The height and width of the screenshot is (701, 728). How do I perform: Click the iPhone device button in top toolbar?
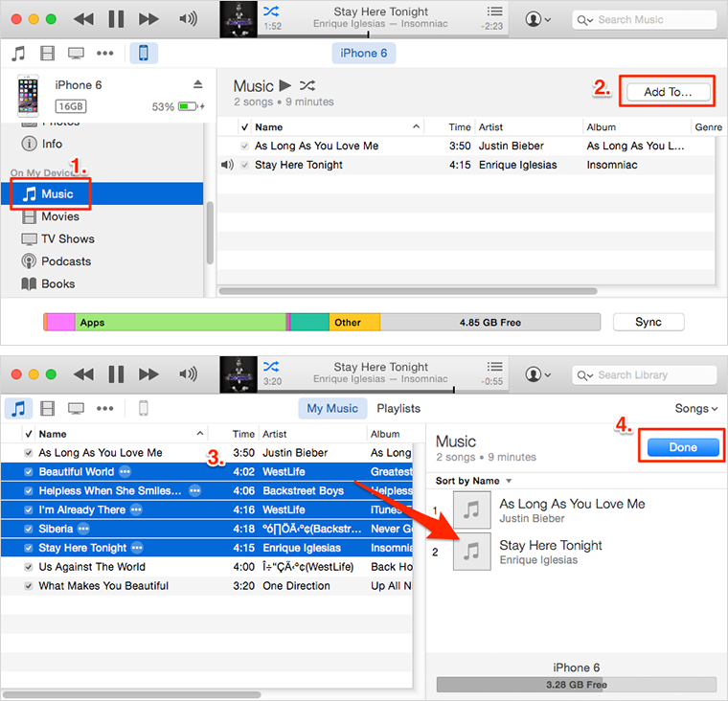coord(144,53)
